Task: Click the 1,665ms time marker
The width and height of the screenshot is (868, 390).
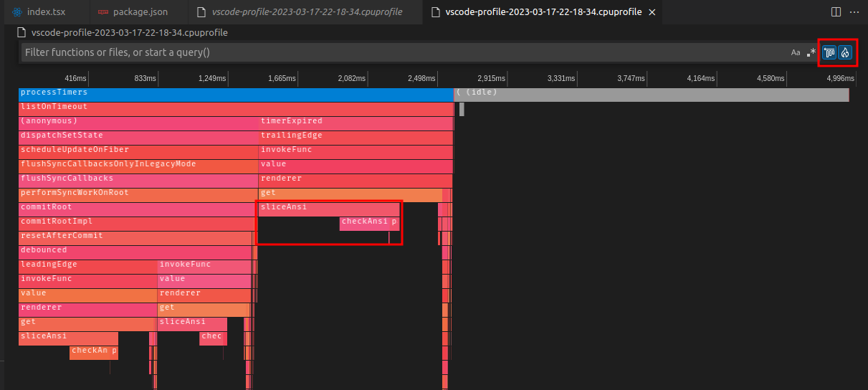Action: pos(282,78)
